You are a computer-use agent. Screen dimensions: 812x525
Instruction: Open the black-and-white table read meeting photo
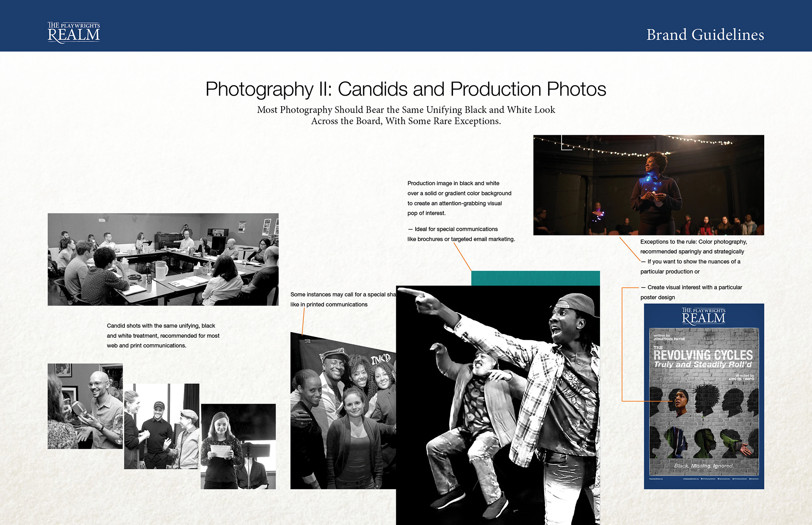(x=163, y=259)
